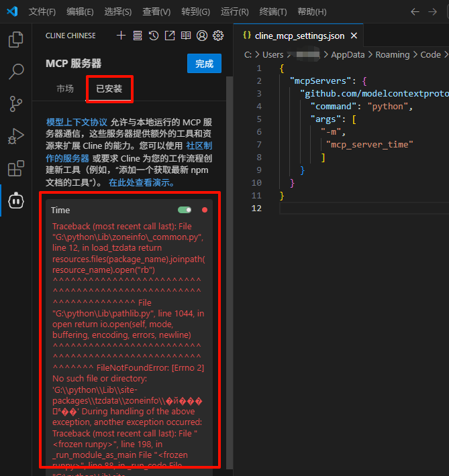Go back with the left arrow
Viewport: 449px width, 476px height.
(x=415, y=12)
